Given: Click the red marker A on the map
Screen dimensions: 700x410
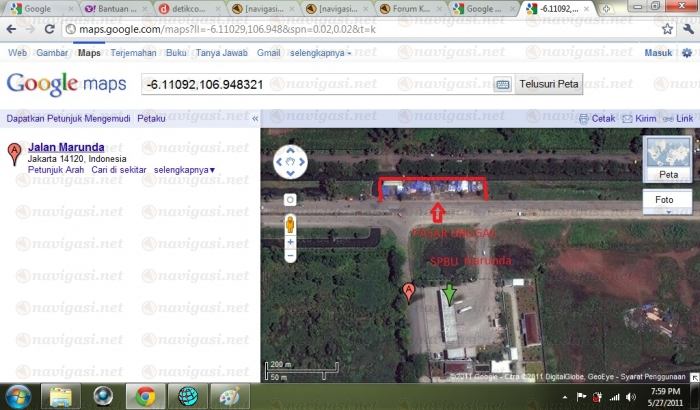Looking at the screenshot, I should [x=407, y=291].
